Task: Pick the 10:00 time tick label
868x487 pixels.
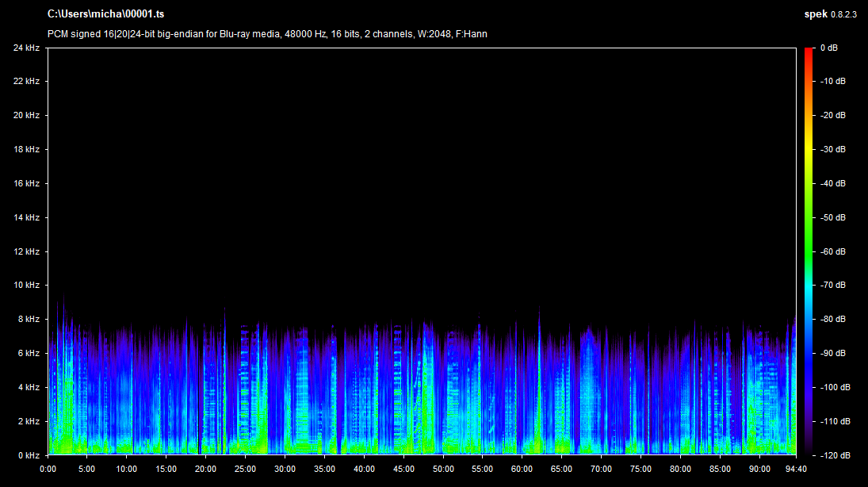Action: click(127, 468)
